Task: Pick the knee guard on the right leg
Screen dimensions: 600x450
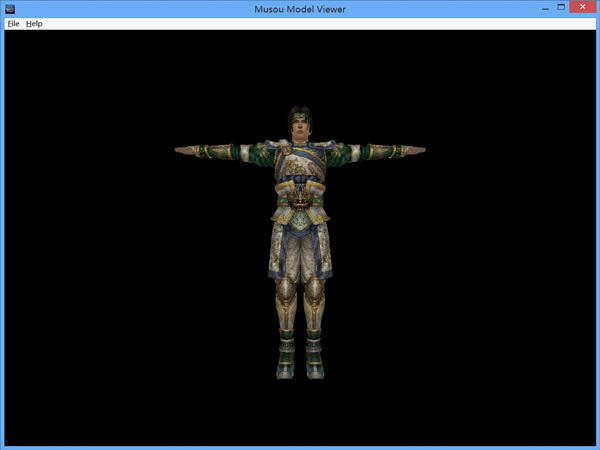Action: pyautogui.click(x=314, y=293)
